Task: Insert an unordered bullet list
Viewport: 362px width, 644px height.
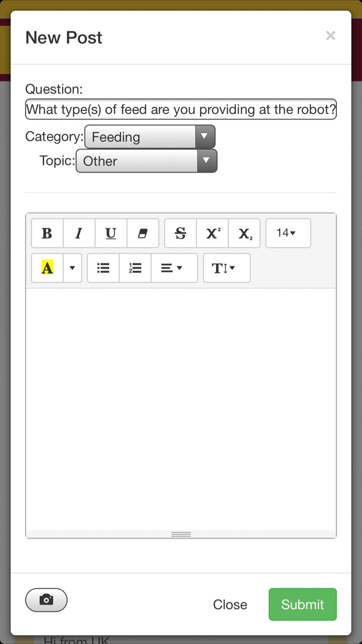Action: click(x=103, y=268)
